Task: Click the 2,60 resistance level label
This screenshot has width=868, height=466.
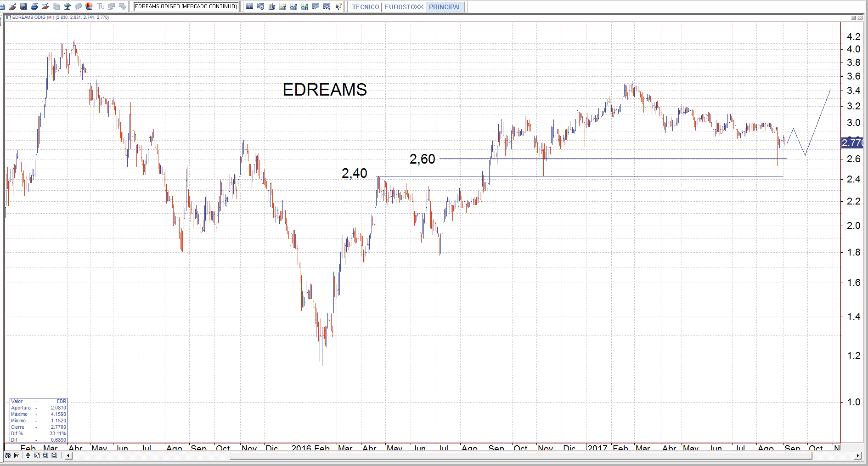Action: [422, 159]
